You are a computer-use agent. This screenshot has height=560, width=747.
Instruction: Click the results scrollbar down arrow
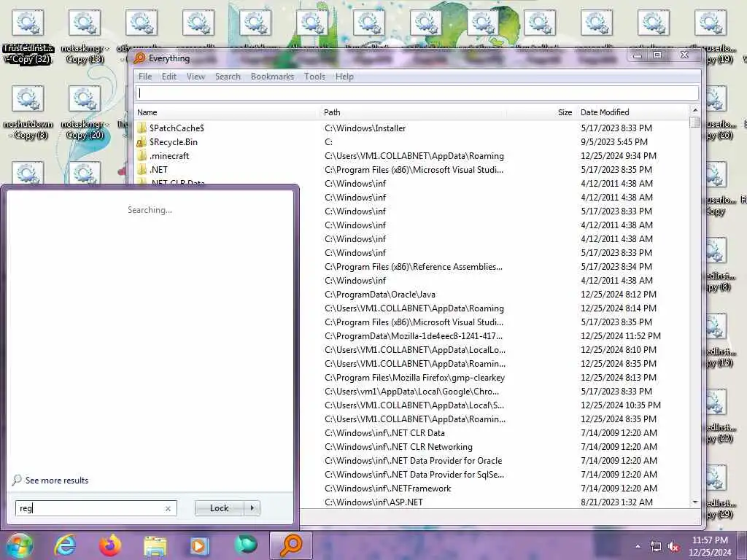(x=694, y=502)
